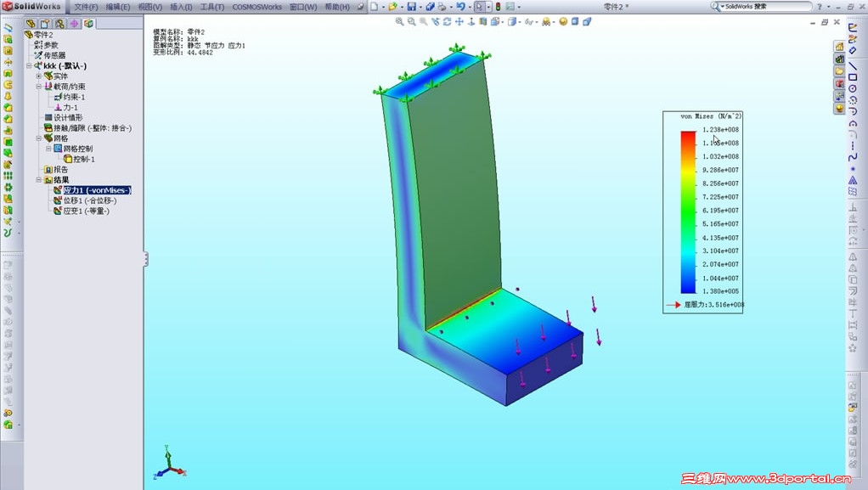Image resolution: width=868 pixels, height=490 pixels.
Task: Select 力-1 load in the study tree
Action: 66,107
